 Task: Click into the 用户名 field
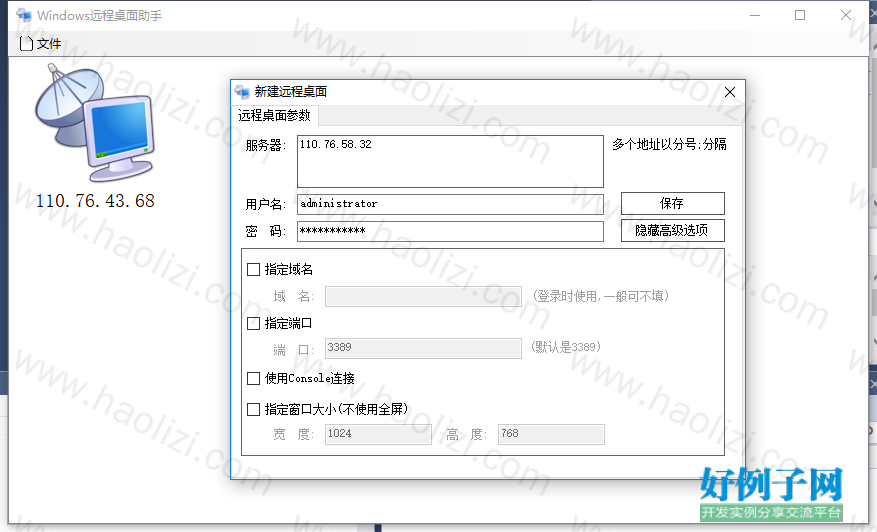click(450, 204)
